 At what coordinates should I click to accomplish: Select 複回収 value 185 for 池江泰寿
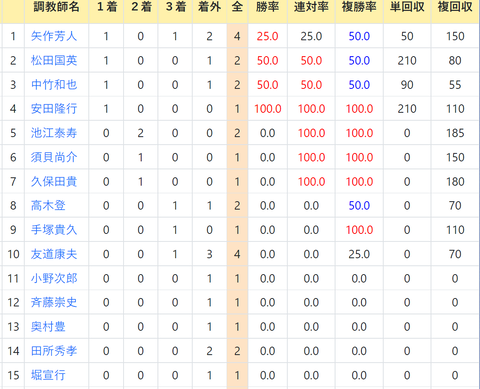click(x=455, y=133)
